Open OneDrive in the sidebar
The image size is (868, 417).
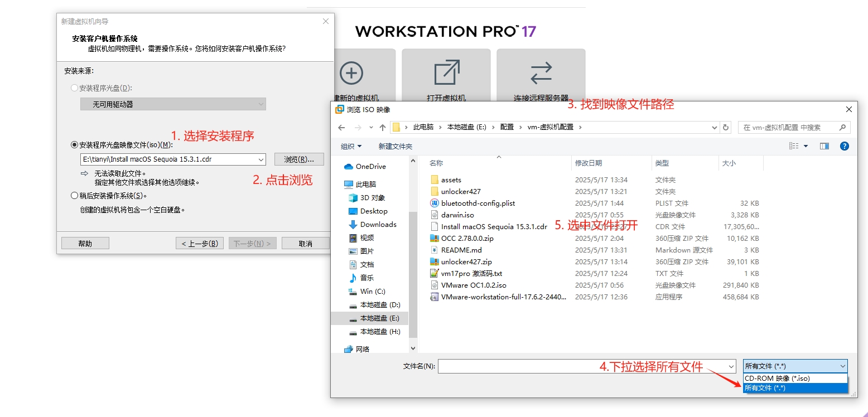click(x=365, y=166)
